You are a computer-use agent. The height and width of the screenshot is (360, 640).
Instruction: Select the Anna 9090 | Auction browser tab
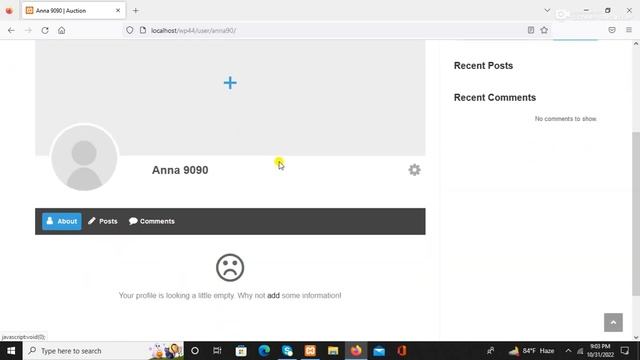(x=73, y=11)
